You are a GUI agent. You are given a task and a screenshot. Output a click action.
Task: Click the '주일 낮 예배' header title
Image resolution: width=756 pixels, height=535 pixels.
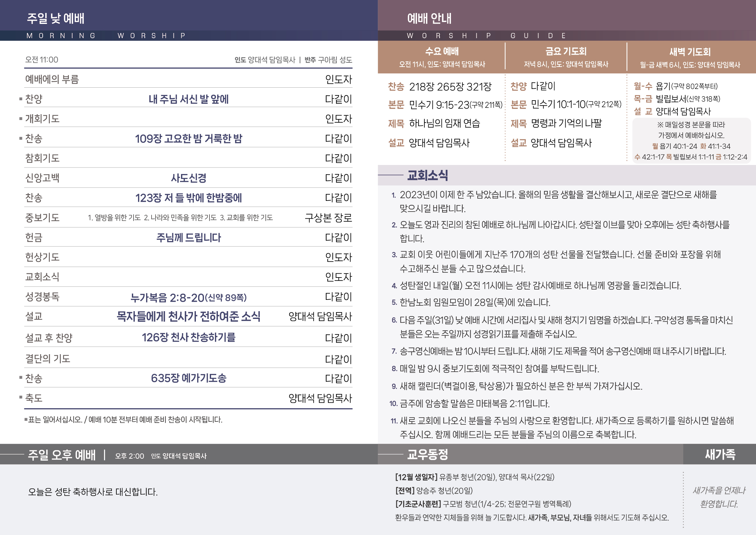coord(56,18)
